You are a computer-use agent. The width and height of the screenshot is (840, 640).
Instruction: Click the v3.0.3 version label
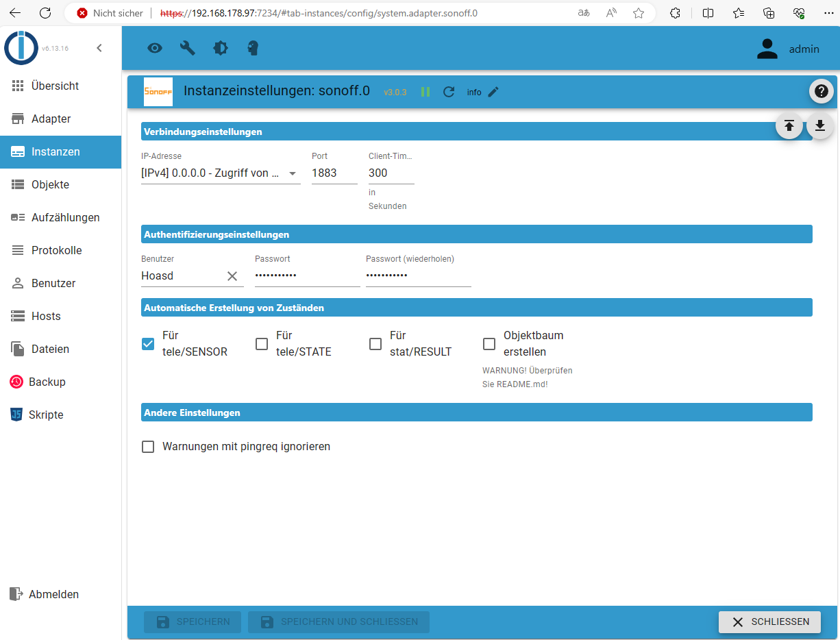point(395,92)
